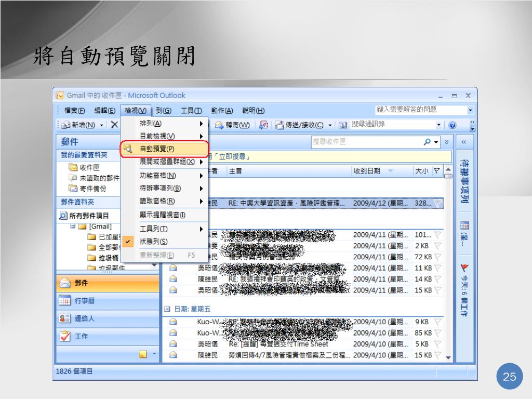
Task: Choose 展開或摺疊群組(X) menu entry
Action: (164, 162)
